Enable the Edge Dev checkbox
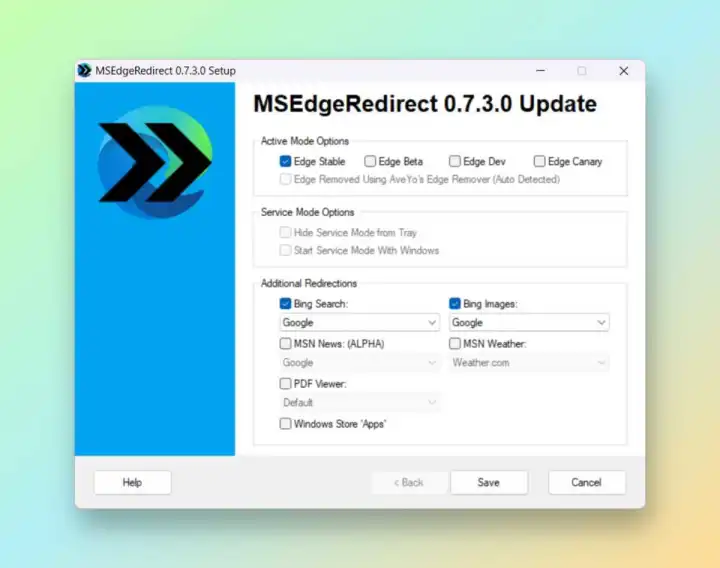 (x=455, y=161)
